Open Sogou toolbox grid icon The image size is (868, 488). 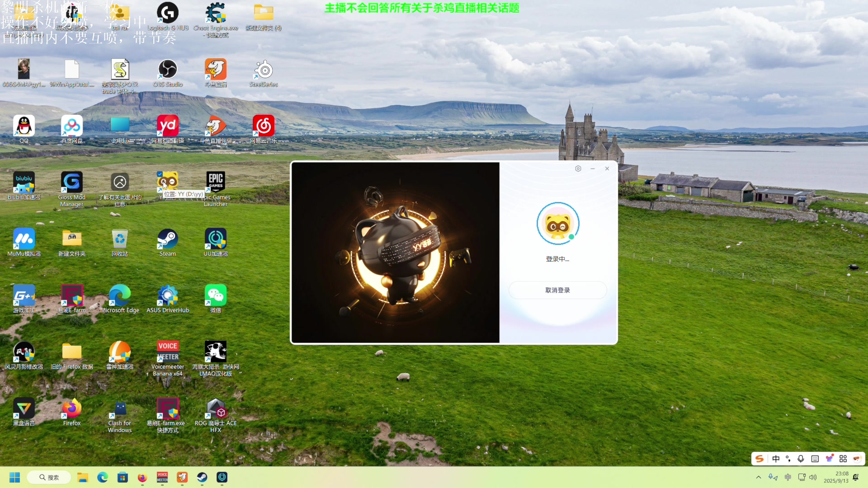843,459
